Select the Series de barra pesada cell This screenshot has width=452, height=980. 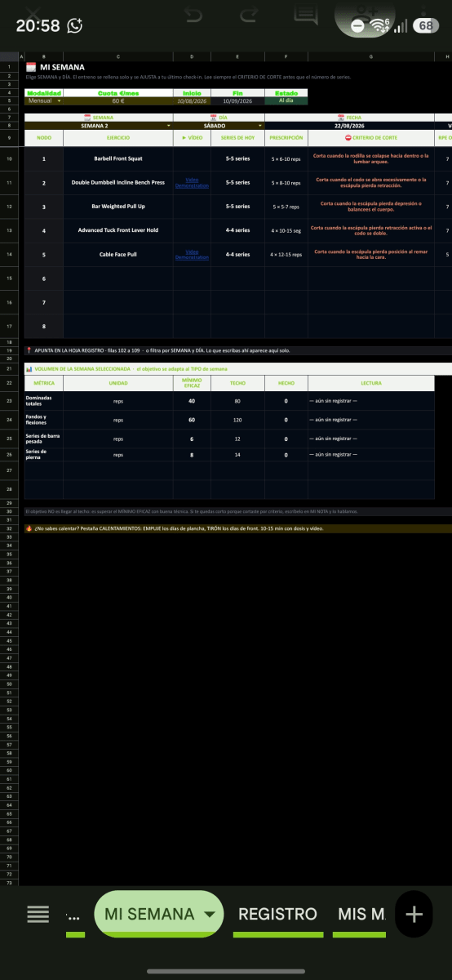click(44, 439)
